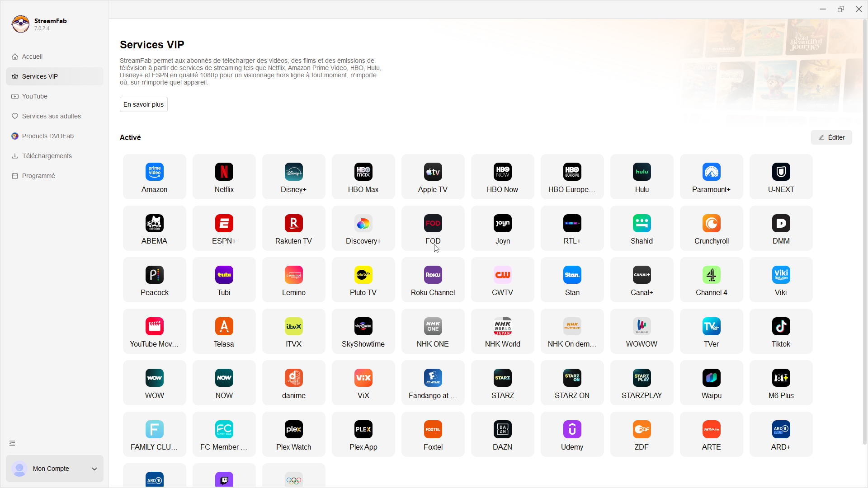Select the Viki service tile
Screen dimensions: 868x488
coord(781,280)
